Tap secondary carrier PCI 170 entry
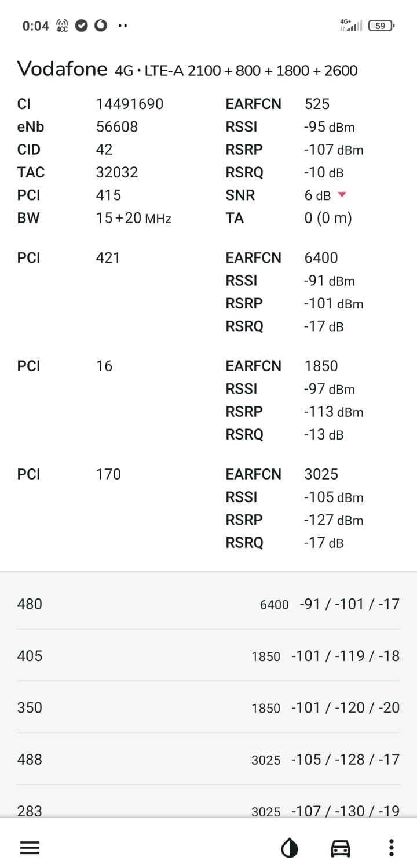Screen dimensions: 417x868 108,474
